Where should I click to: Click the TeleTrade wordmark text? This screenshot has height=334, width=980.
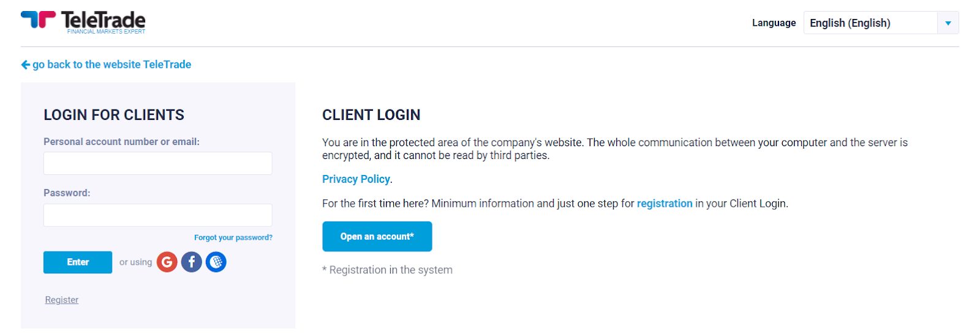click(103, 20)
